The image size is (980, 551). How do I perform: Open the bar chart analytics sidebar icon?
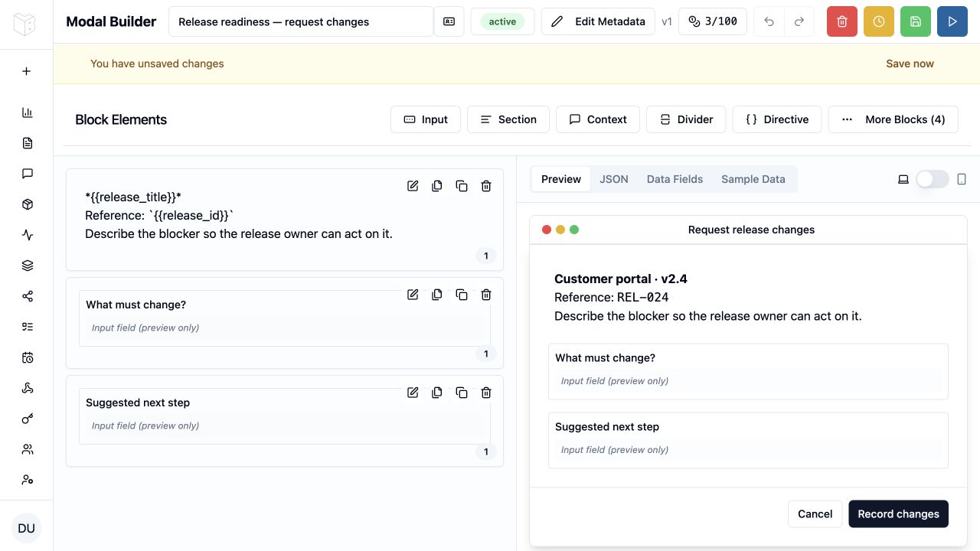point(28,112)
